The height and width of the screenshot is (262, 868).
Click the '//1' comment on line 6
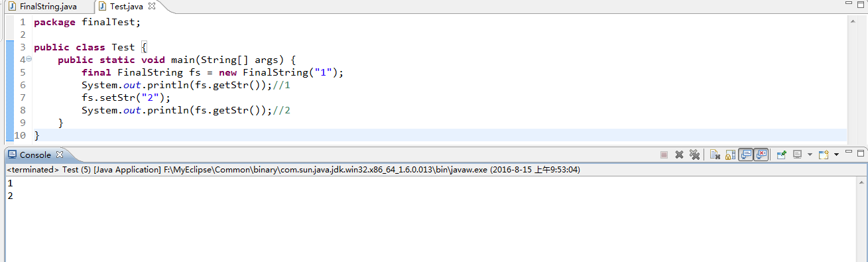click(282, 85)
